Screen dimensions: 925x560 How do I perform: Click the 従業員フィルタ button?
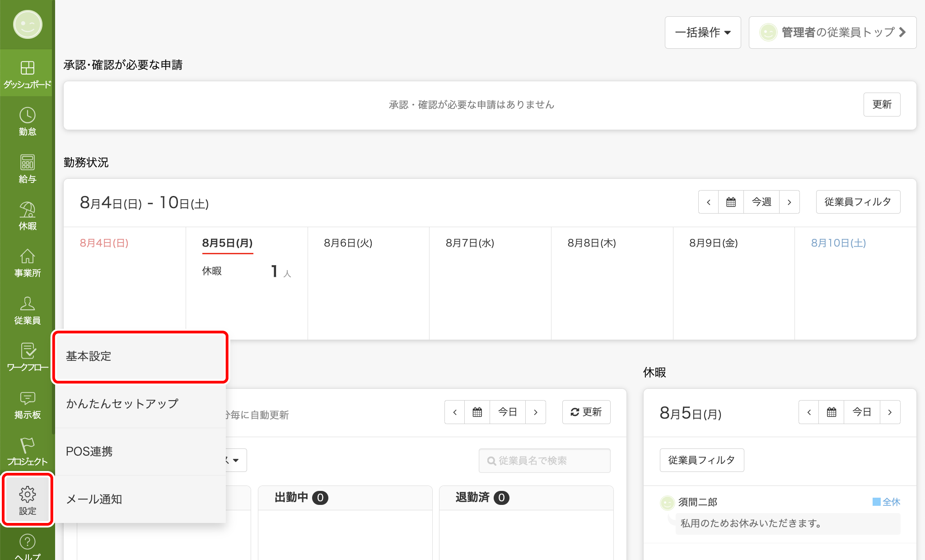[858, 202]
